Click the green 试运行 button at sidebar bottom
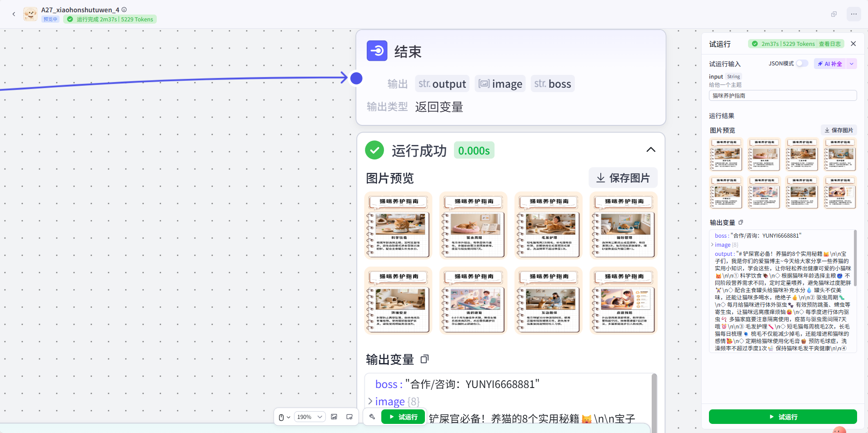 783,417
